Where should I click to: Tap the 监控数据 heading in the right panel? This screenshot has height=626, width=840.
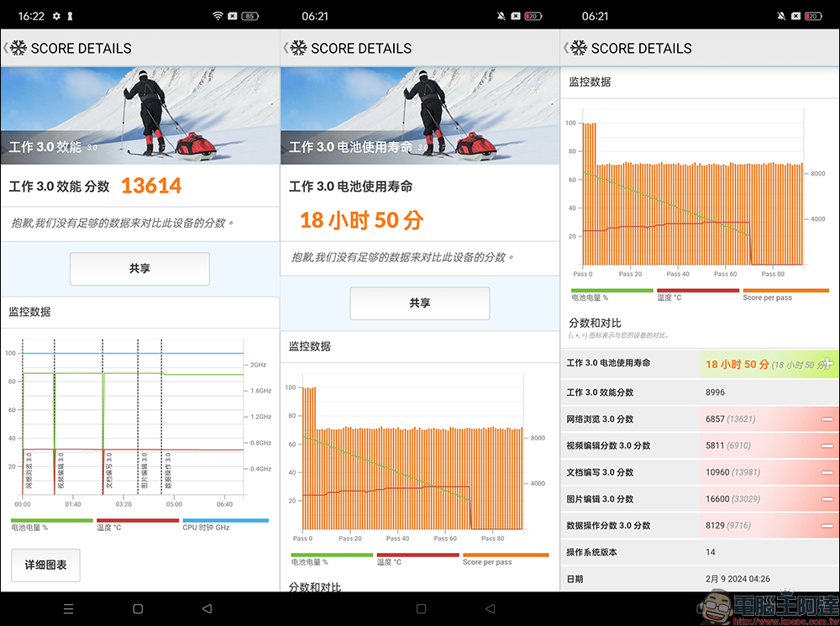[x=590, y=82]
